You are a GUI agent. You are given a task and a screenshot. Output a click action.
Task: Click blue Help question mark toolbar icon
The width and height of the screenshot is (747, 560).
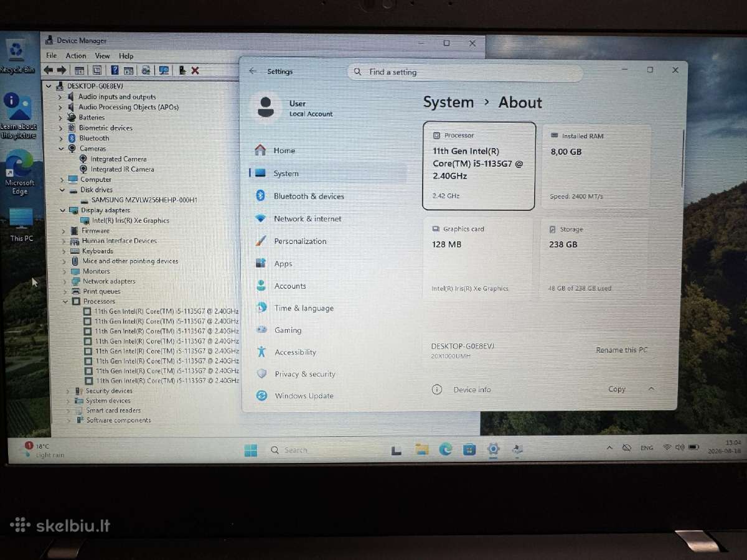click(115, 70)
